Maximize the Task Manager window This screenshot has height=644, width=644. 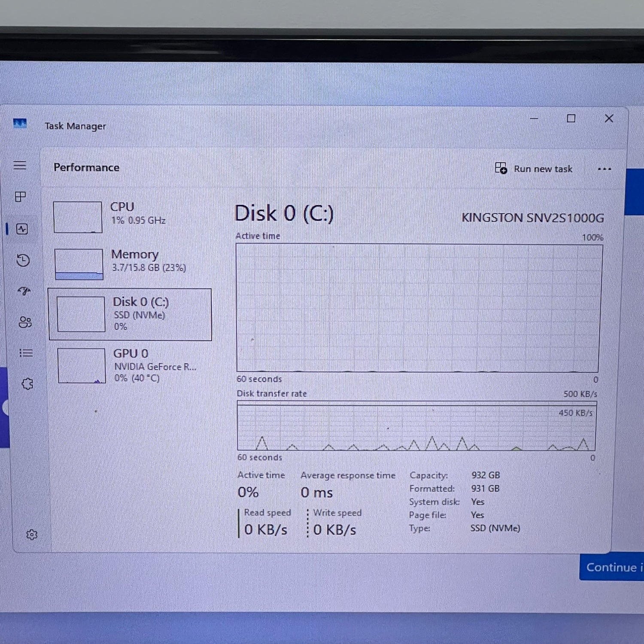pyautogui.click(x=571, y=118)
